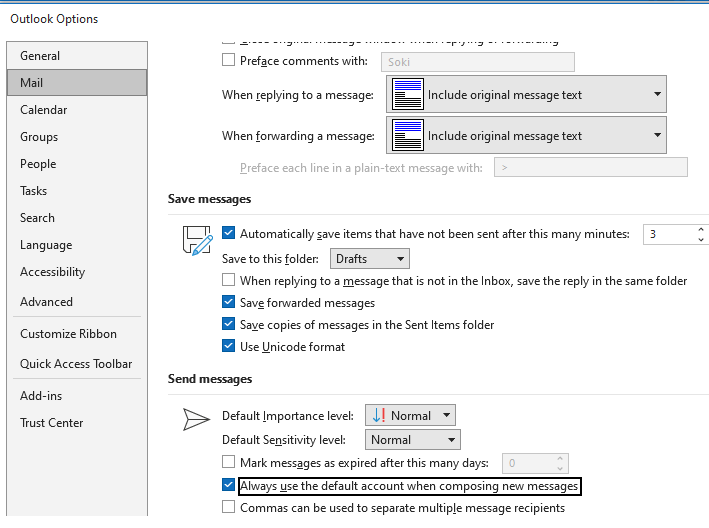Click the Save to this folder label
This screenshot has height=528, width=709.
point(270,259)
